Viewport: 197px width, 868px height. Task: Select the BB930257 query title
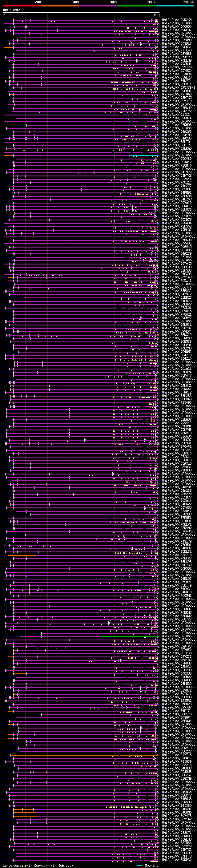click(x=11, y=10)
